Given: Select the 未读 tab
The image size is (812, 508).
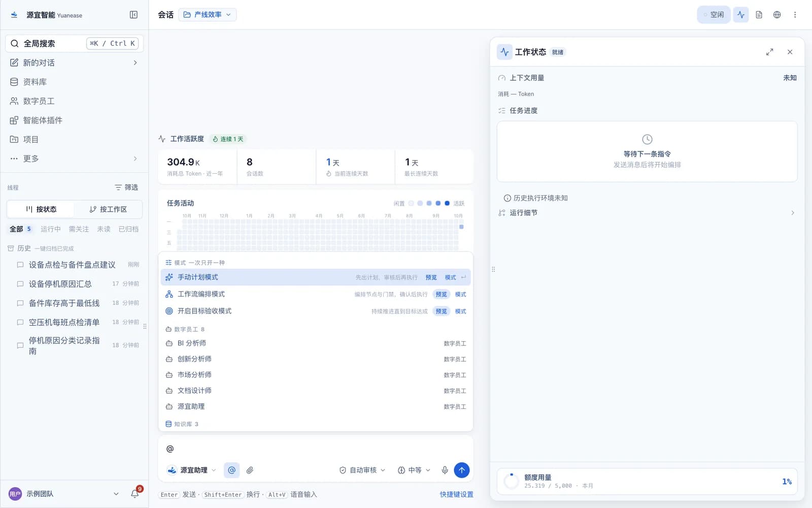Looking at the screenshot, I should [x=104, y=229].
